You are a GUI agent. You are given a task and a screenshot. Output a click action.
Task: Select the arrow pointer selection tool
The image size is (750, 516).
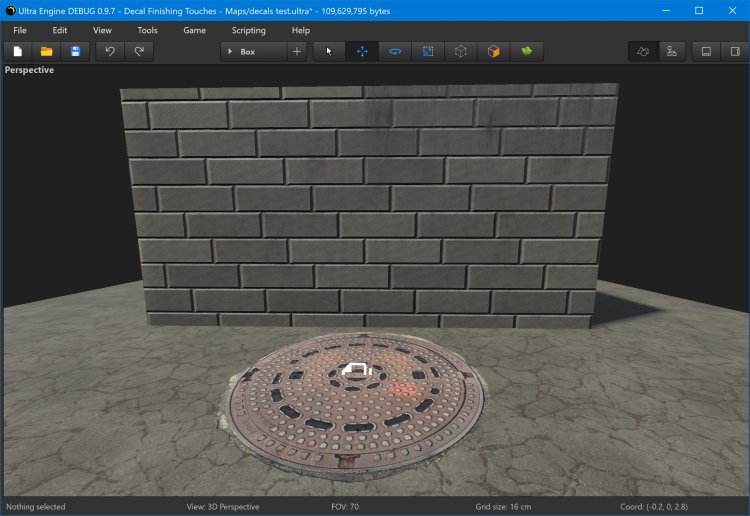pos(329,51)
